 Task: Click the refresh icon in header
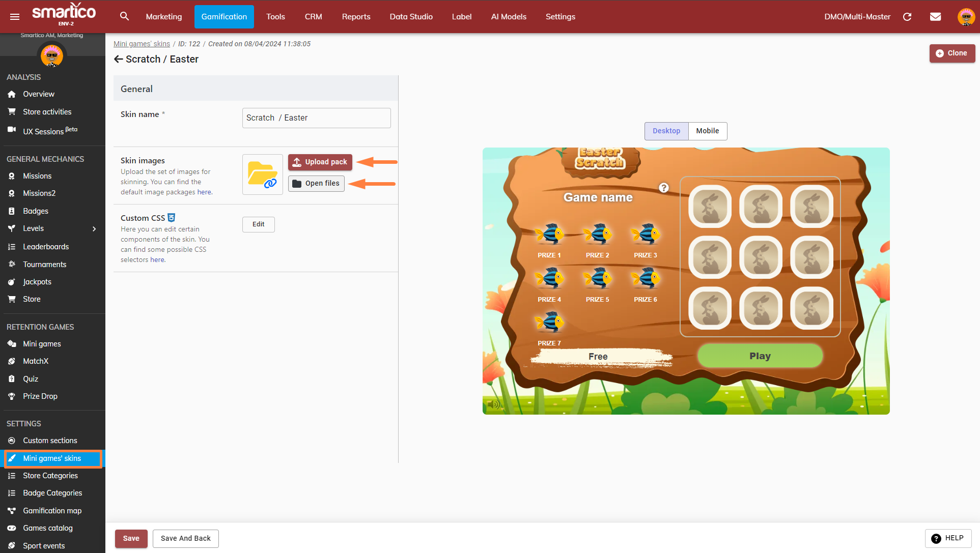(x=907, y=17)
